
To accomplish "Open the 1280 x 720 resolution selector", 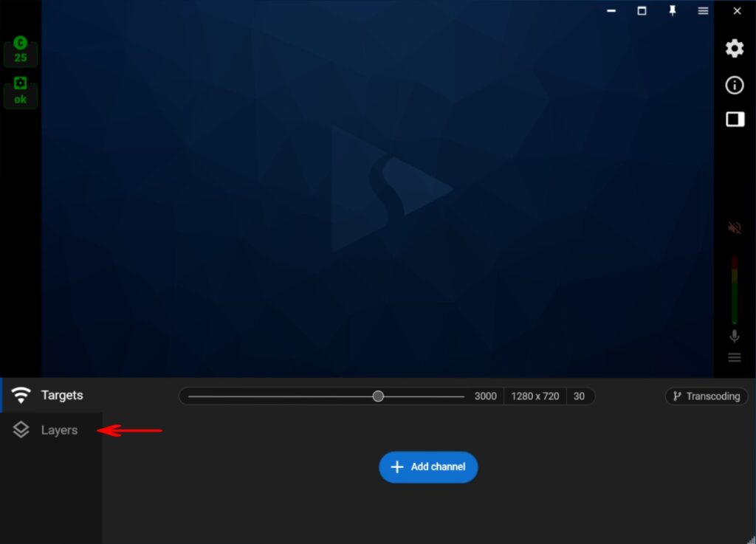I will point(535,396).
